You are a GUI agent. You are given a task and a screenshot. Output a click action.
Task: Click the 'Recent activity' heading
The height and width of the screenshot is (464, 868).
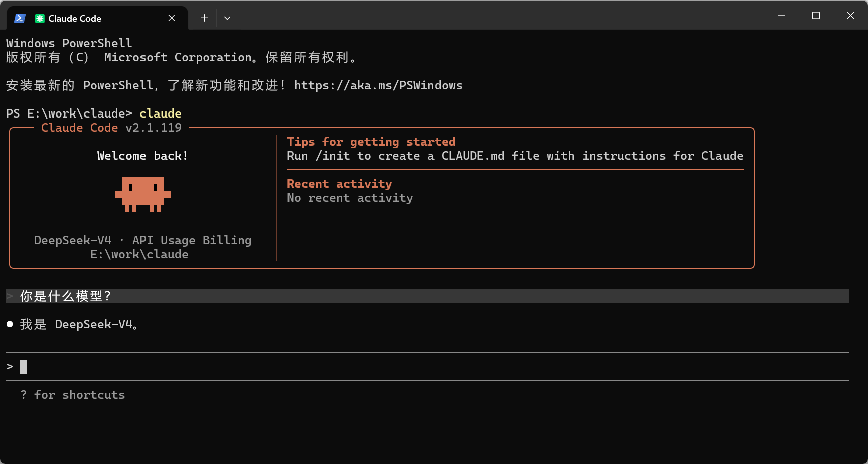[339, 184]
